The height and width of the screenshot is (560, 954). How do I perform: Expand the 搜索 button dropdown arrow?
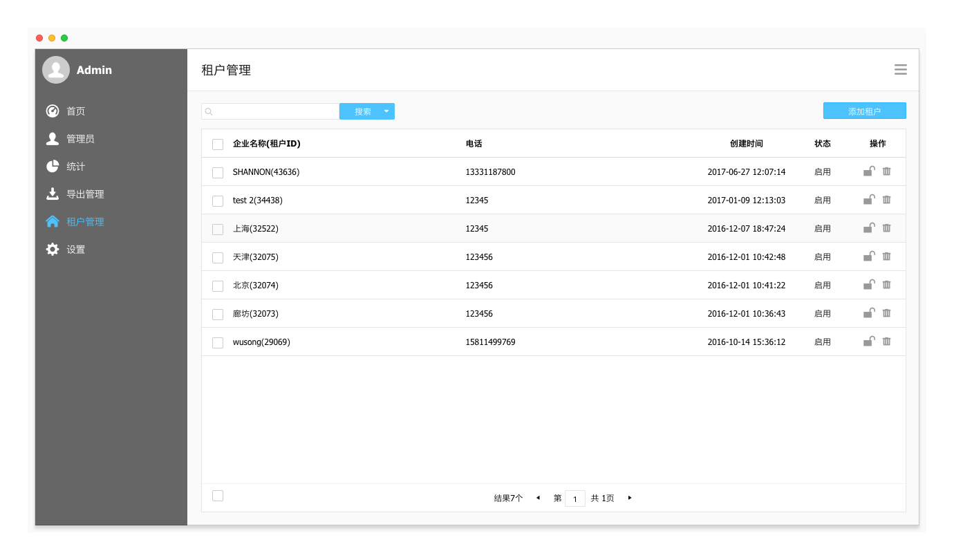(x=386, y=111)
